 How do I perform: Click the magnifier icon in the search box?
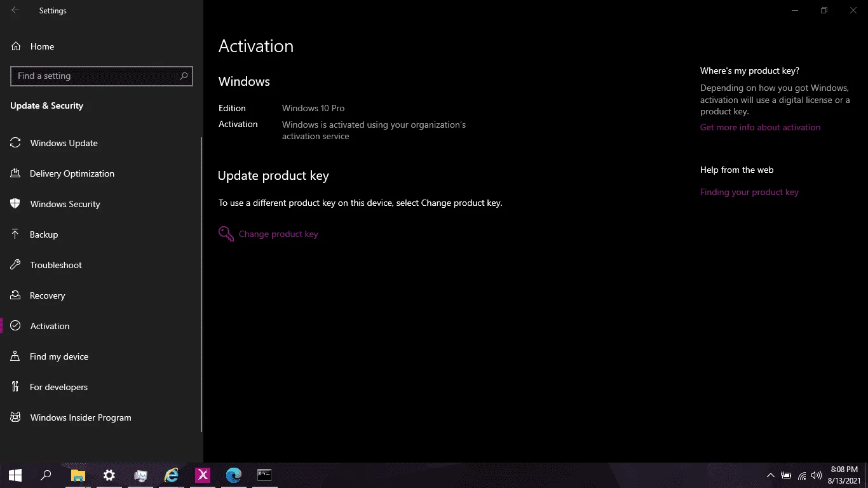184,76
